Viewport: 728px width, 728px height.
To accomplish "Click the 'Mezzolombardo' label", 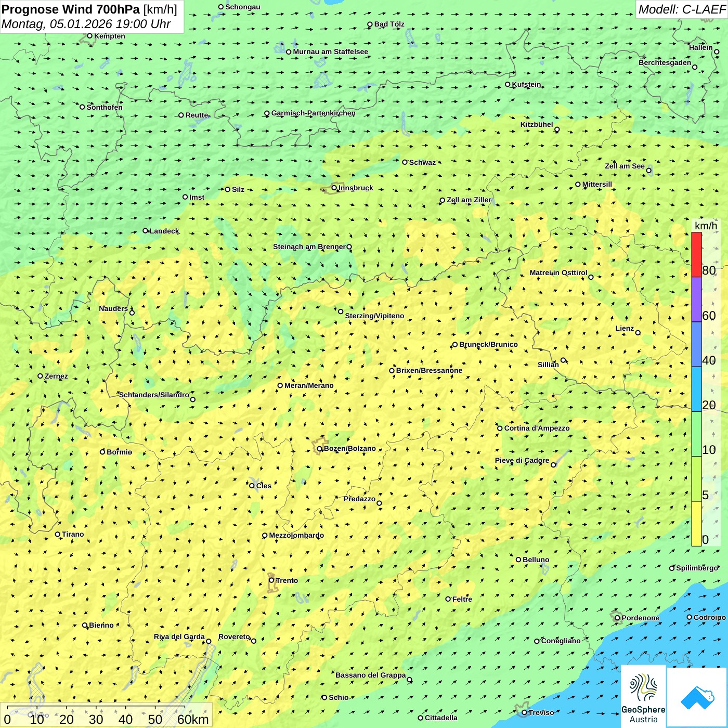I will point(296,535).
